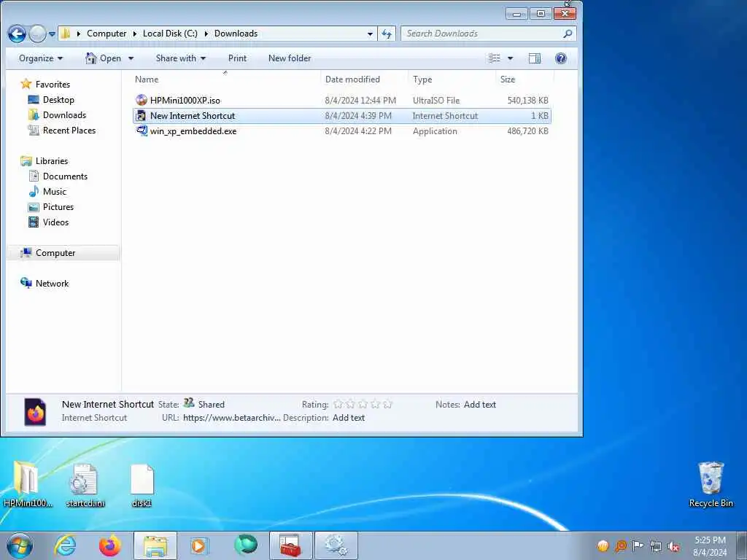Click Print in the toolbar
This screenshot has height=560, width=747.
(x=237, y=58)
